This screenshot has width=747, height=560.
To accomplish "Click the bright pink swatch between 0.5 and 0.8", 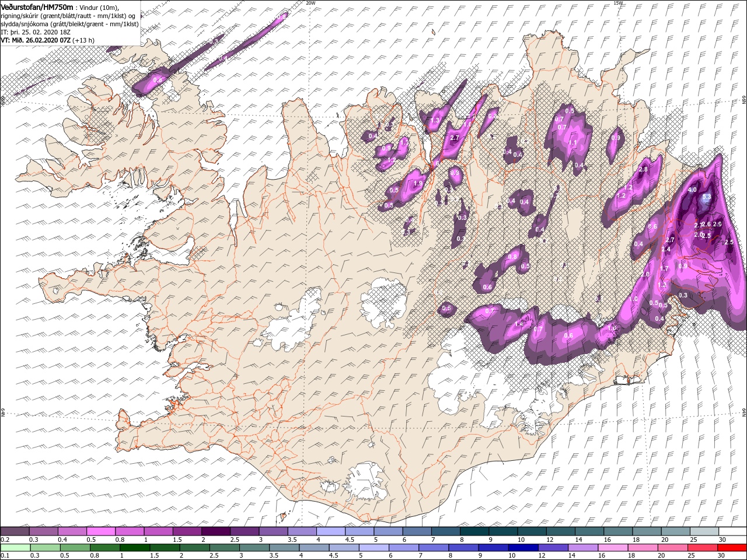I will pos(100,531).
